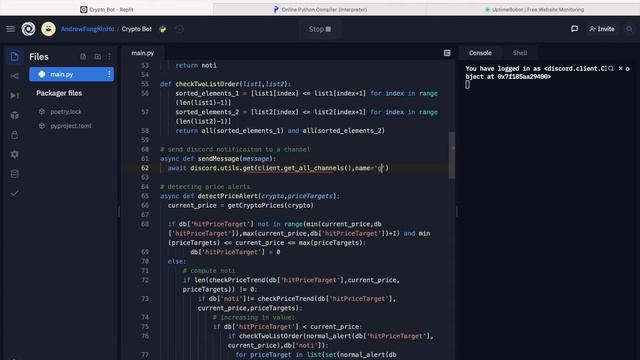Open the Settings gear icon in the sidebar
This screenshot has height=360, width=640.
tap(14, 154)
